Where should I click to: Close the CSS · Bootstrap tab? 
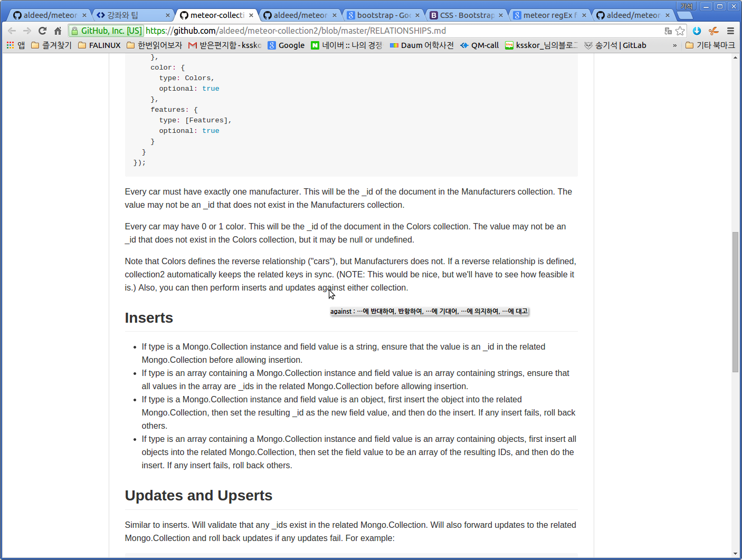point(501,15)
